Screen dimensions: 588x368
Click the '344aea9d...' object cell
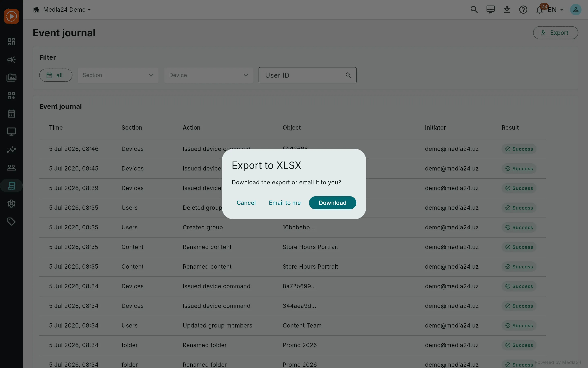(x=299, y=306)
